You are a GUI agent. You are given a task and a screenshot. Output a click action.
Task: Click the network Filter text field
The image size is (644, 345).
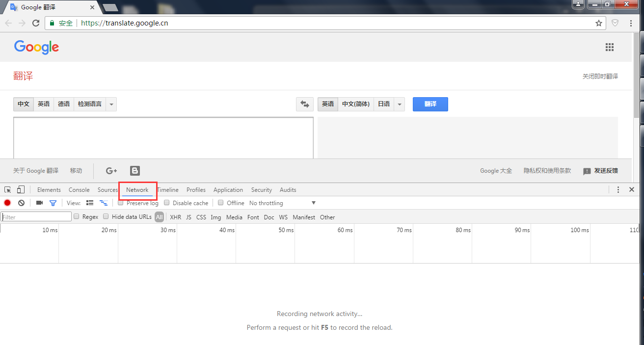[36, 216]
